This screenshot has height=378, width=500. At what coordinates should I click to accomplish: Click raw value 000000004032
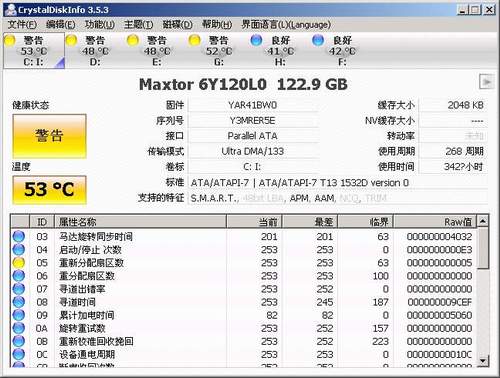(439, 237)
